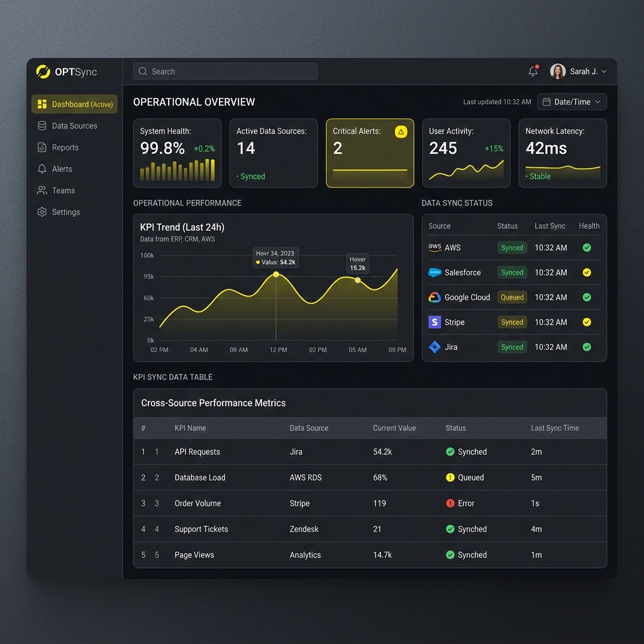644x644 pixels.
Task: Click the Dashboard grid icon
Action: [x=42, y=104]
